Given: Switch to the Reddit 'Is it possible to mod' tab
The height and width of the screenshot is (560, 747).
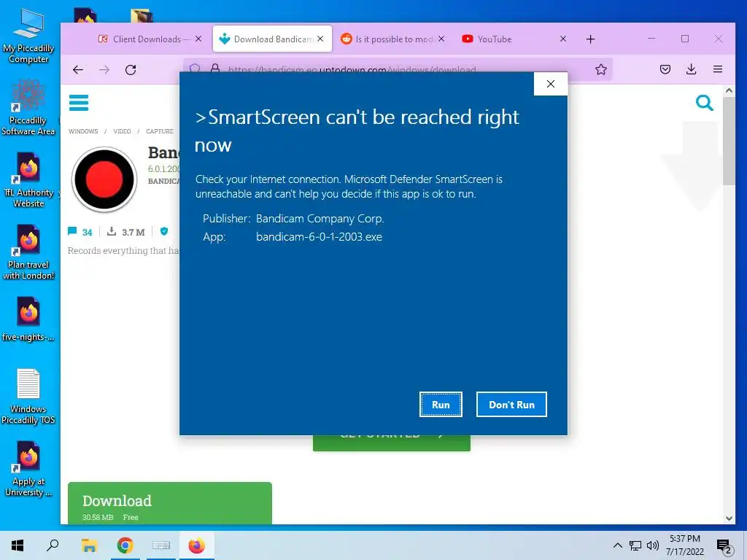Looking at the screenshot, I should click(x=394, y=39).
